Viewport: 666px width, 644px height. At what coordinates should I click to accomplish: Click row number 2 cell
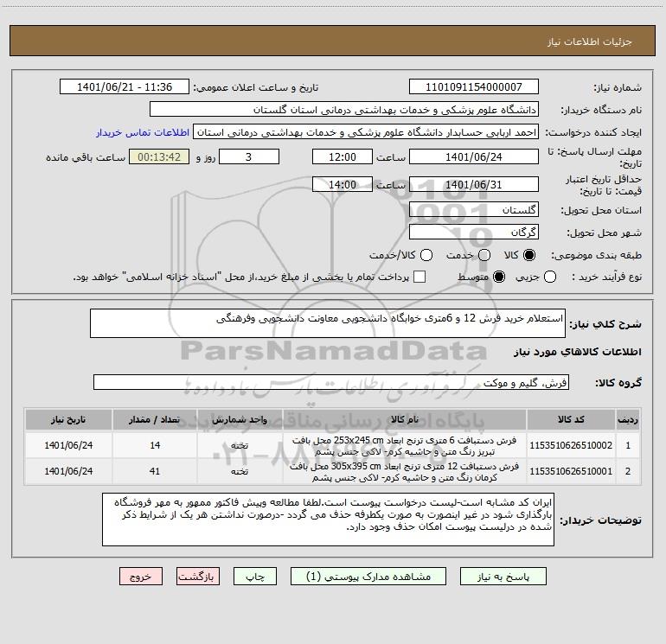click(628, 471)
